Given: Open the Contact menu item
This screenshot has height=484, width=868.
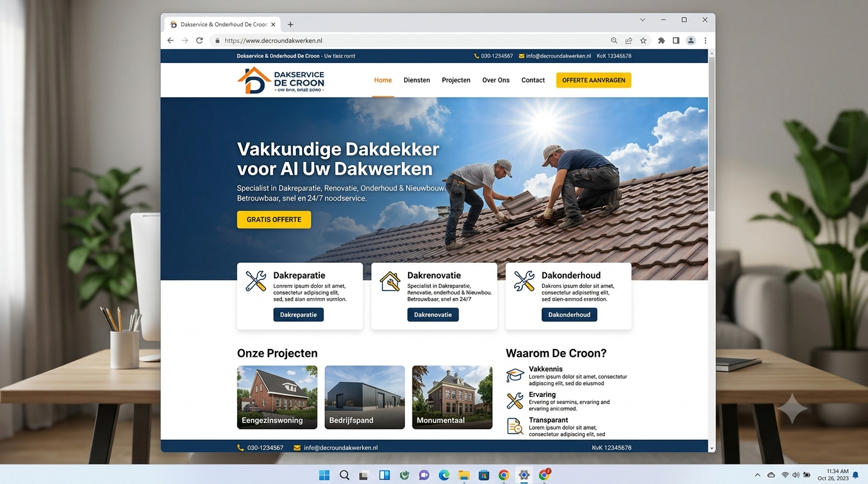Looking at the screenshot, I should click(x=533, y=80).
